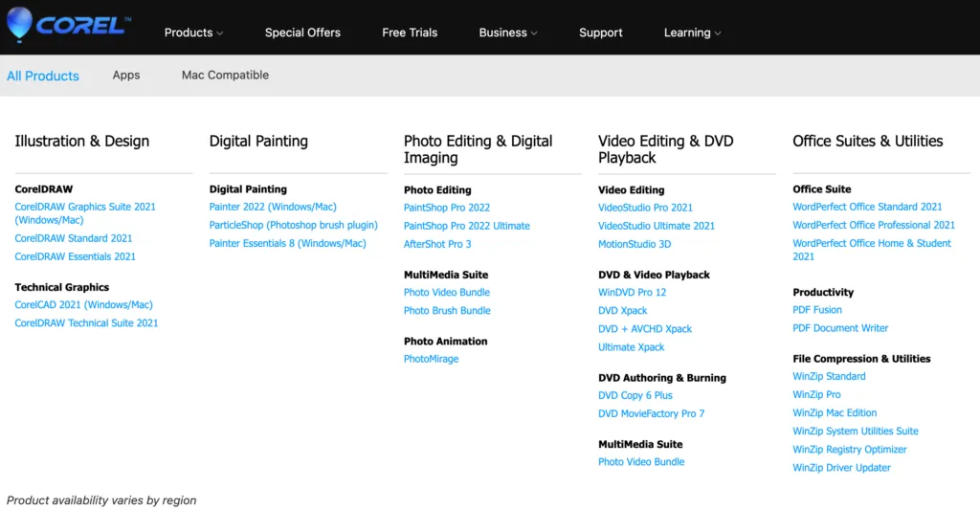Choose CorelDRAW Essentials 2021
The width and height of the screenshot is (980, 531).
(75, 256)
